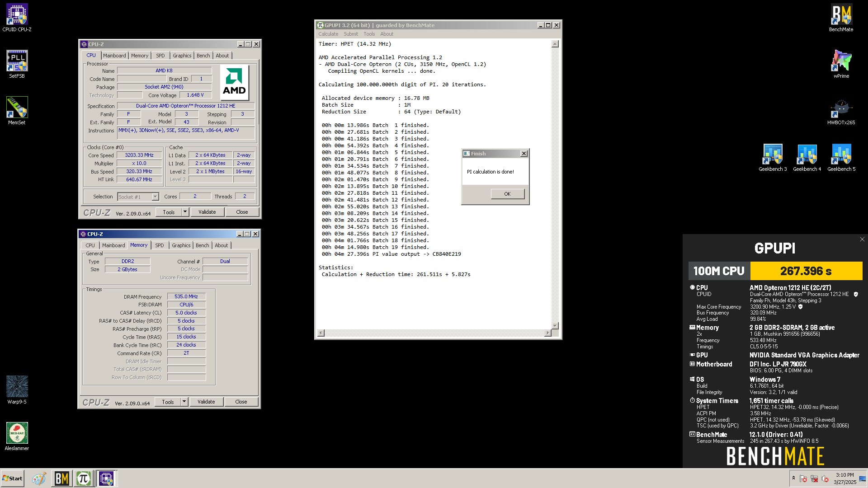Click the tray clock showing 3:10 PM
The image size is (868, 488).
click(844, 479)
